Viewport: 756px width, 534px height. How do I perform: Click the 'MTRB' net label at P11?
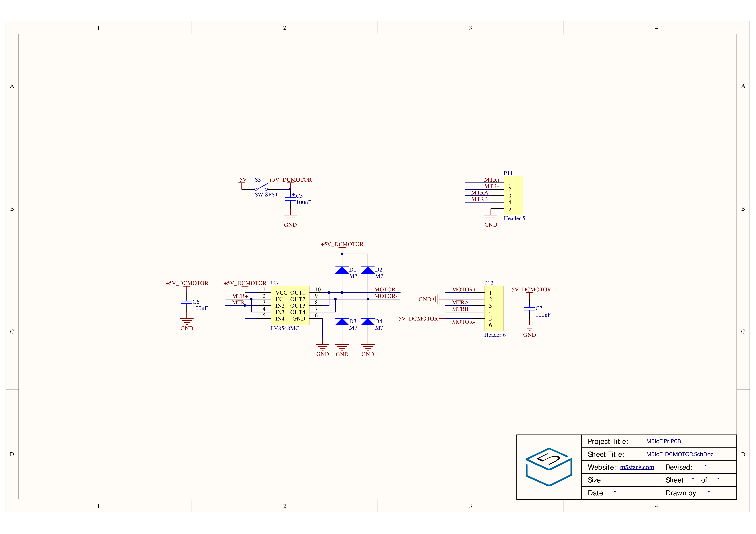479,199
